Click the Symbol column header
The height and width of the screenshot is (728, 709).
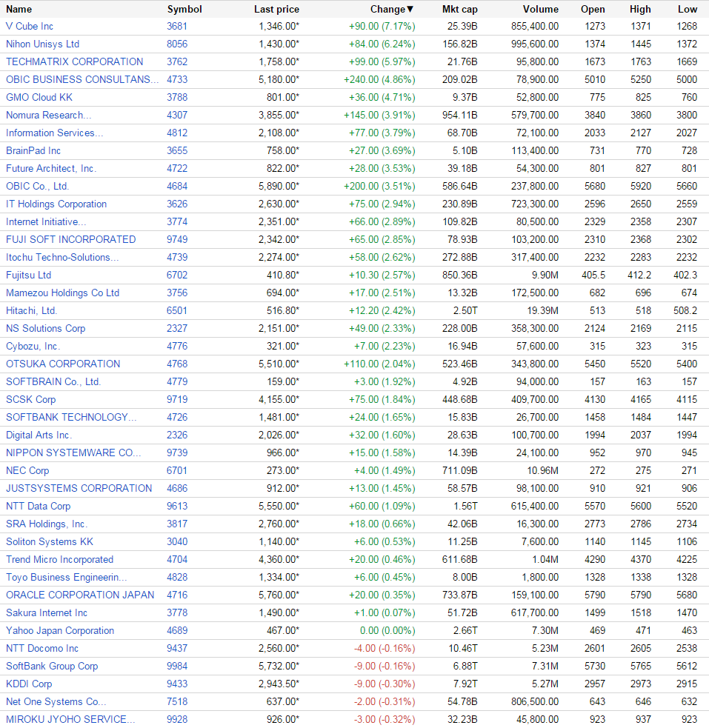click(184, 10)
